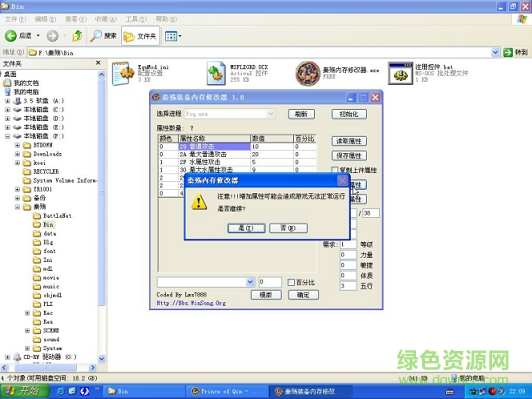Close the Folders pane with its X
Viewport: 532px width, 399px height.
point(98,63)
